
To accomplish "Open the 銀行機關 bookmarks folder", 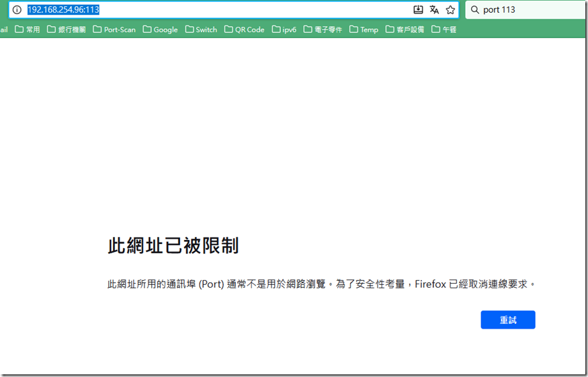I will coord(66,30).
